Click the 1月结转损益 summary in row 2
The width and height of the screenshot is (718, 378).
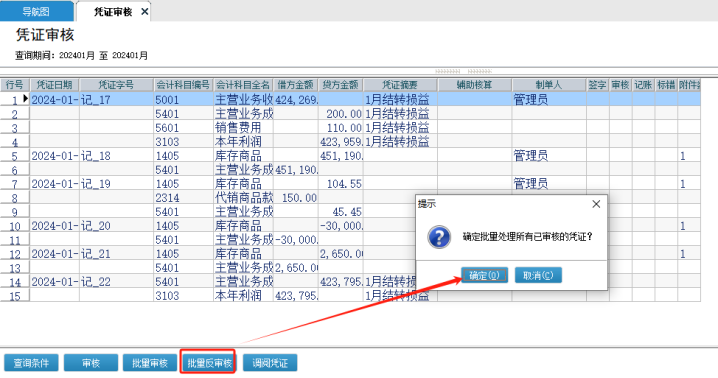click(400, 114)
